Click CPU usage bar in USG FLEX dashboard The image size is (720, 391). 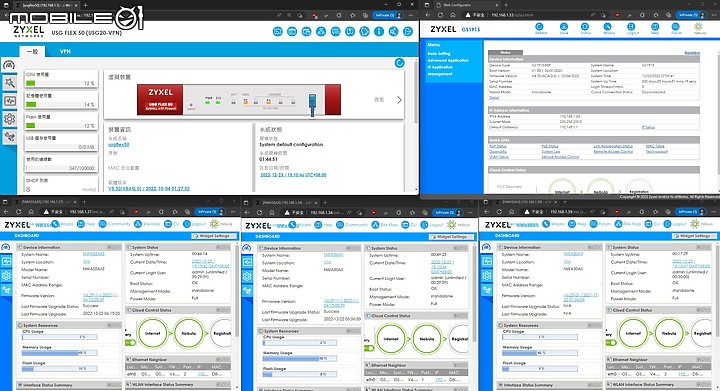point(61,84)
